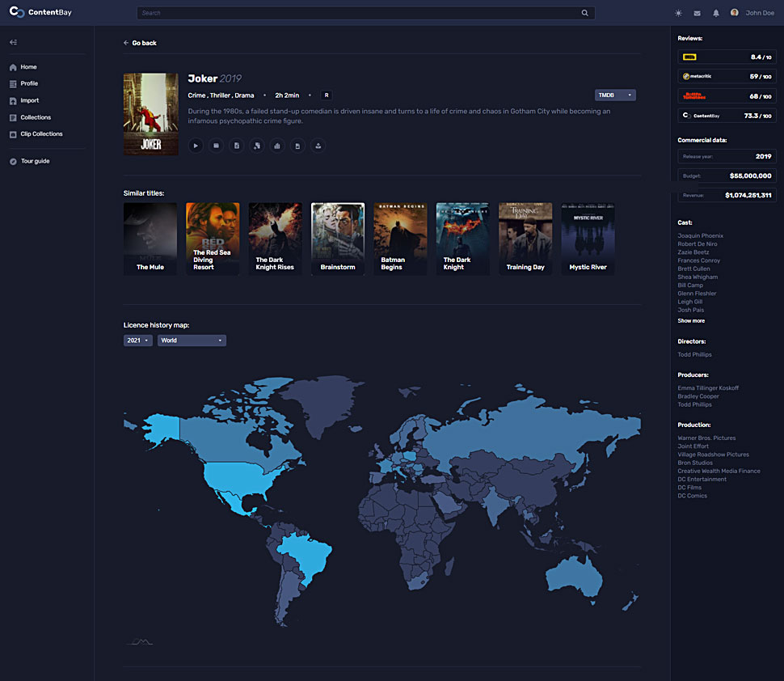The width and height of the screenshot is (784, 681).
Task: Click the Joker movie poster
Action: (151, 114)
